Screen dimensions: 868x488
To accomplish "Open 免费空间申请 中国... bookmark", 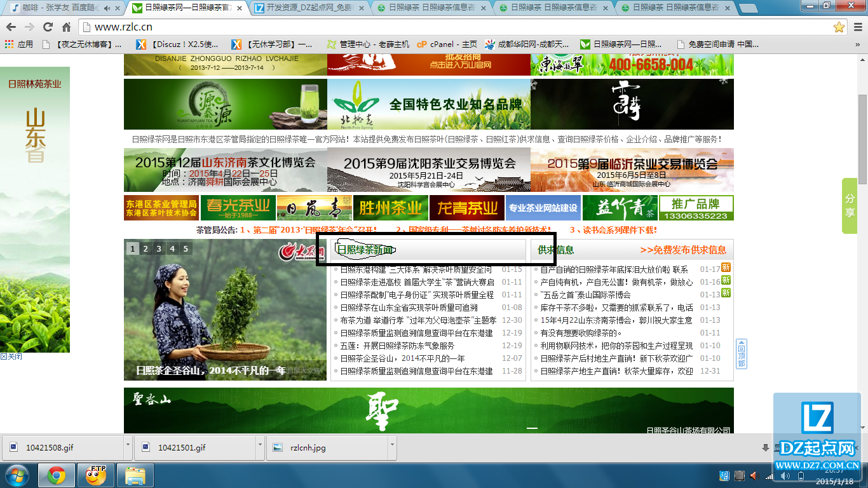I will (718, 44).
